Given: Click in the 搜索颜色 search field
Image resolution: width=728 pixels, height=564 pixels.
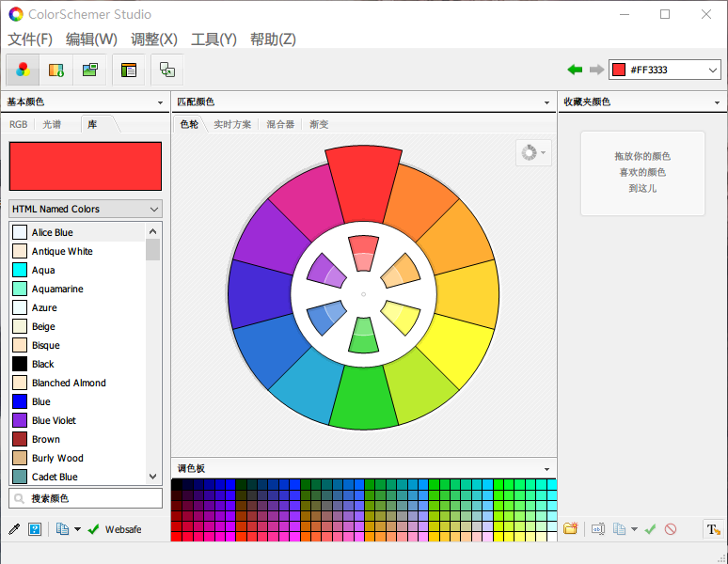Looking at the screenshot, I should 86,498.
